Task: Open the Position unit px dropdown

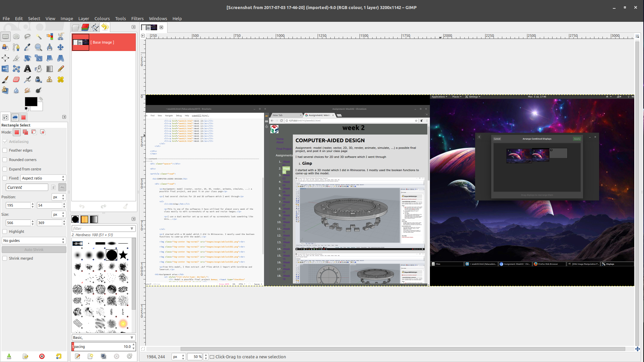Action: pyautogui.click(x=59, y=197)
